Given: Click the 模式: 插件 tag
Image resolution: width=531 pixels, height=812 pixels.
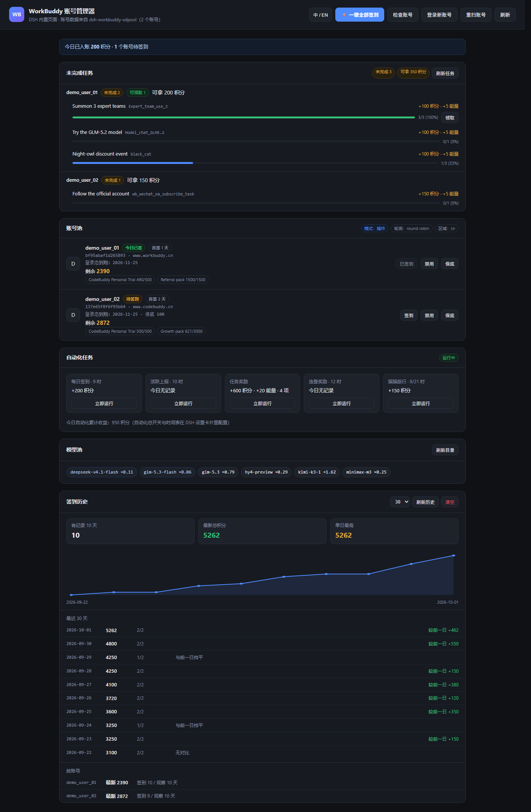Looking at the screenshot, I should [374, 228].
